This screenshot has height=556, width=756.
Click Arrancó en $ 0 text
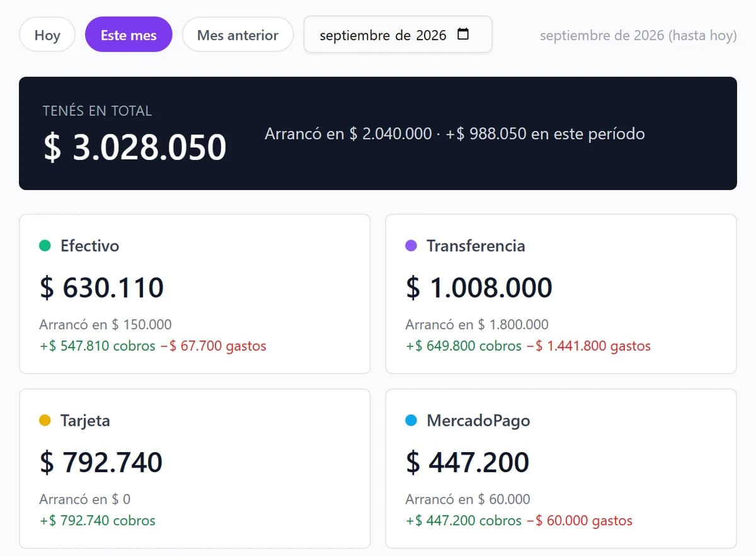click(85, 499)
